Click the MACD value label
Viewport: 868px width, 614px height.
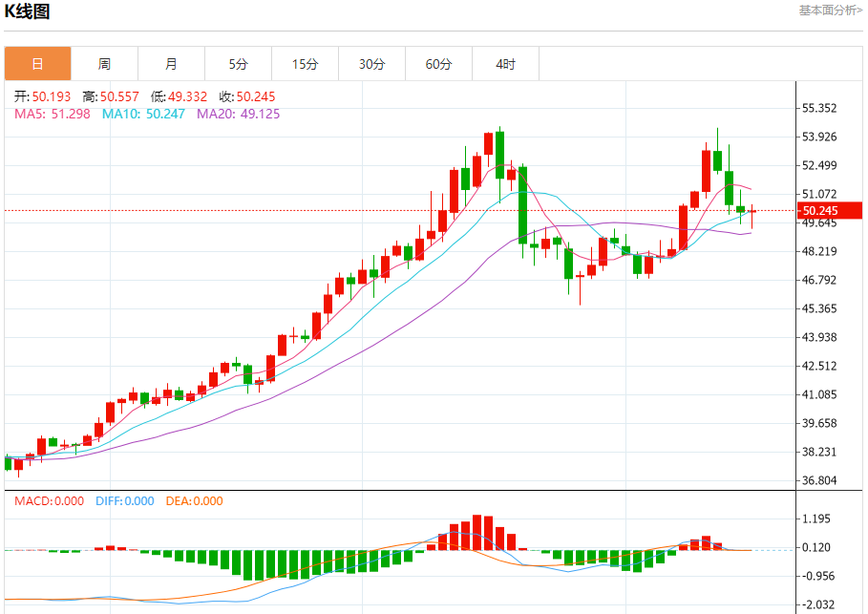click(48, 501)
